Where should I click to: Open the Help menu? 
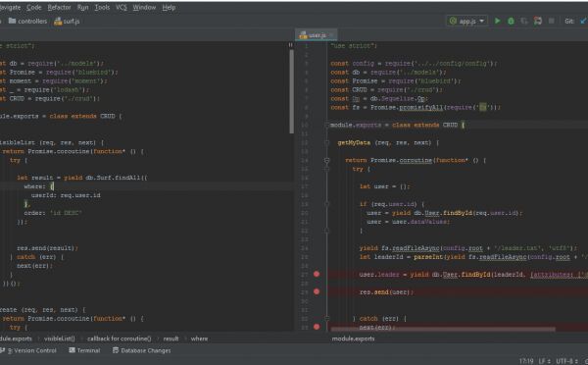169,8
